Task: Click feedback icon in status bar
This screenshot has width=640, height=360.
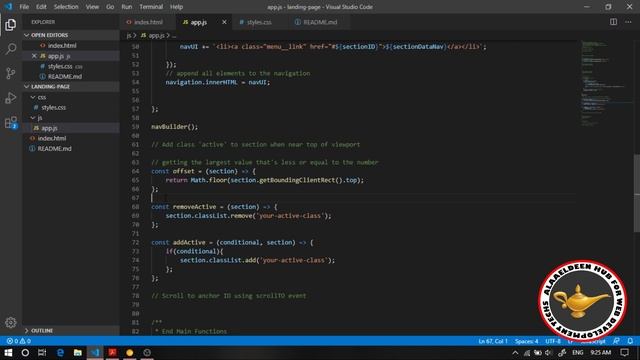Action: coord(616,341)
